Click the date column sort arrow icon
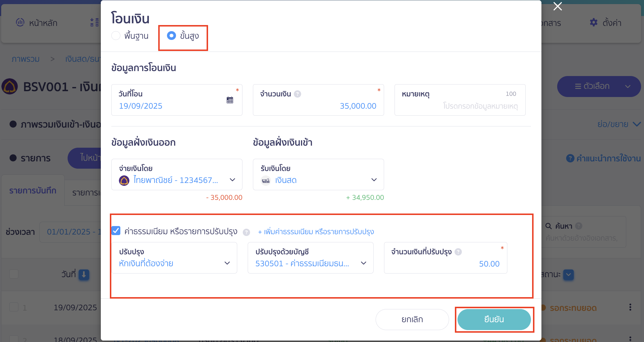The height and width of the screenshot is (342, 644). [84, 274]
